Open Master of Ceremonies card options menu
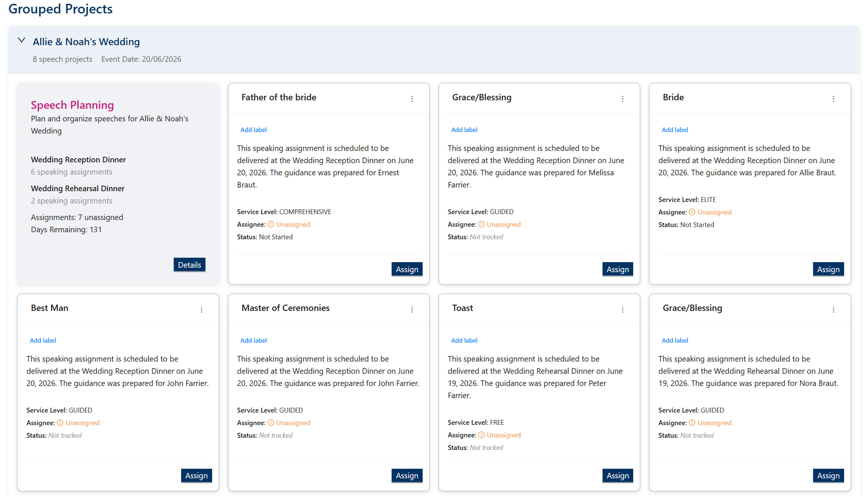This screenshot has width=868, height=496. pos(412,309)
